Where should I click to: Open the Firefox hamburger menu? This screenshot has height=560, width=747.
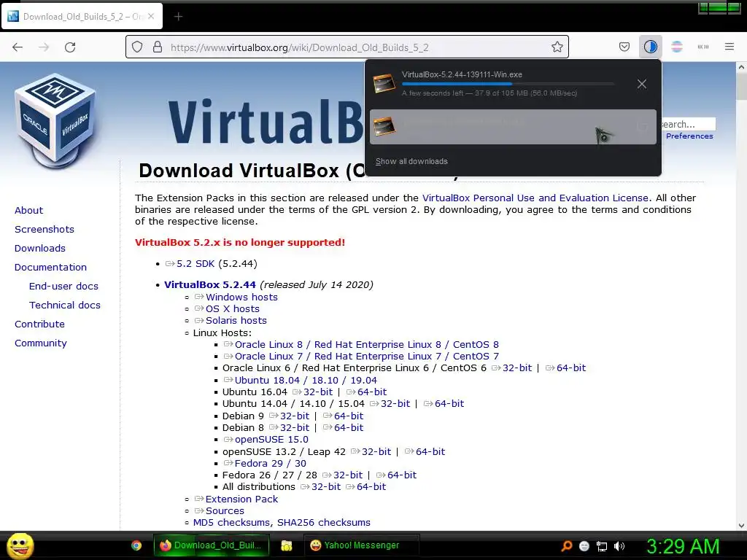(x=729, y=47)
